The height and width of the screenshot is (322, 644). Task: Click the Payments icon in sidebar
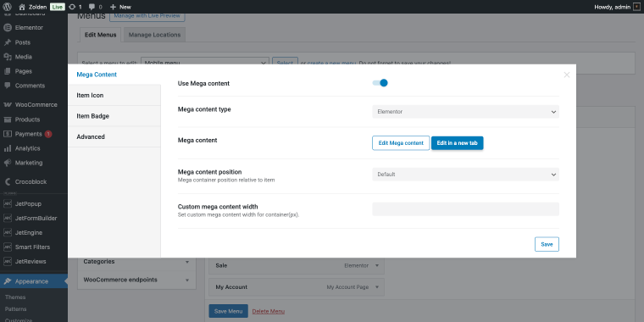click(8, 134)
